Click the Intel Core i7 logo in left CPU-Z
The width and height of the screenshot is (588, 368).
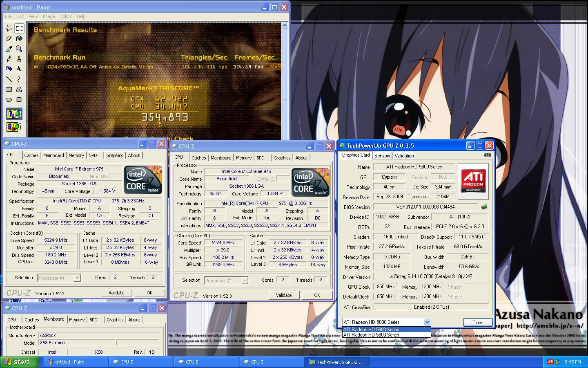click(x=143, y=180)
